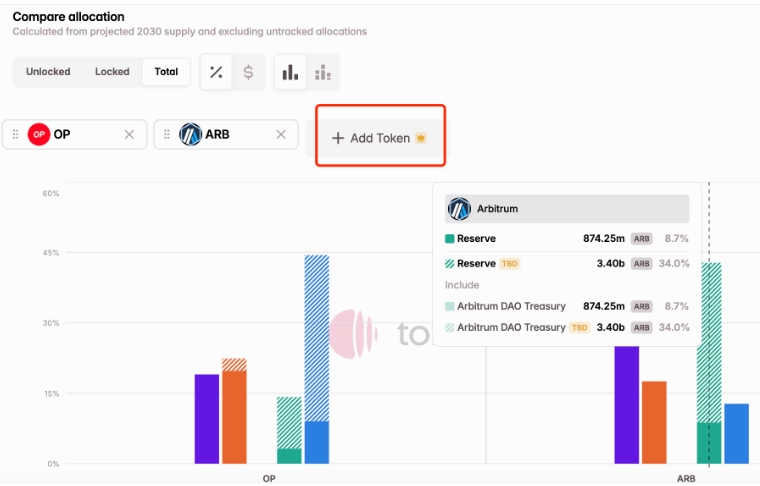Click the OP token drag handle

tap(16, 134)
